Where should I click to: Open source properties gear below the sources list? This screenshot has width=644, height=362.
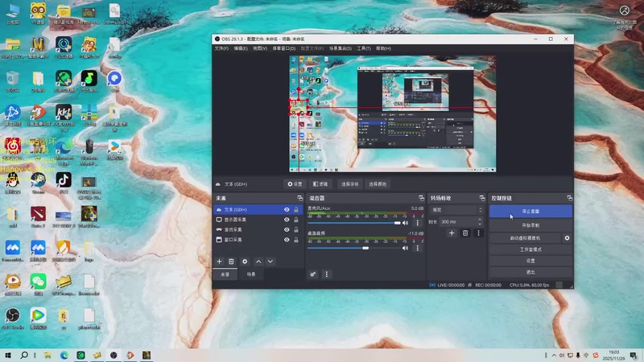(x=245, y=261)
